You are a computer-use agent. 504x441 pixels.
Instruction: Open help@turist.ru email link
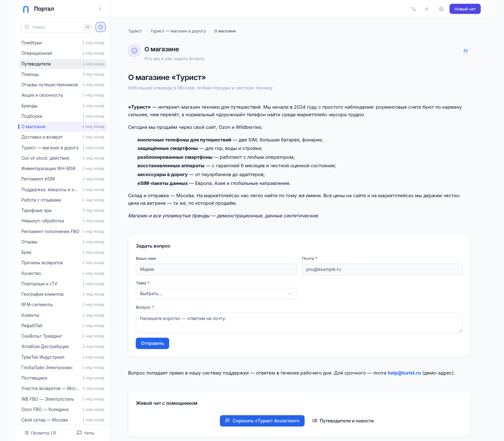[x=404, y=373]
